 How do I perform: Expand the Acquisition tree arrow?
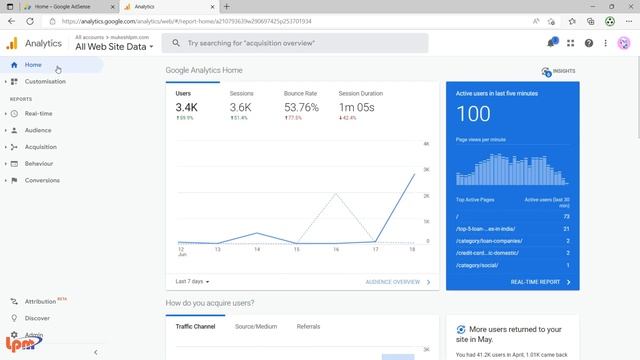(6, 147)
